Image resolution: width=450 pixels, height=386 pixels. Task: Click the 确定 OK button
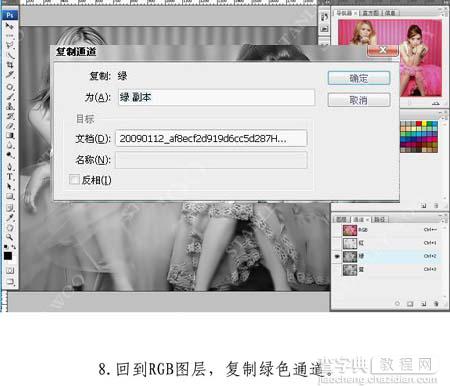[x=359, y=78]
